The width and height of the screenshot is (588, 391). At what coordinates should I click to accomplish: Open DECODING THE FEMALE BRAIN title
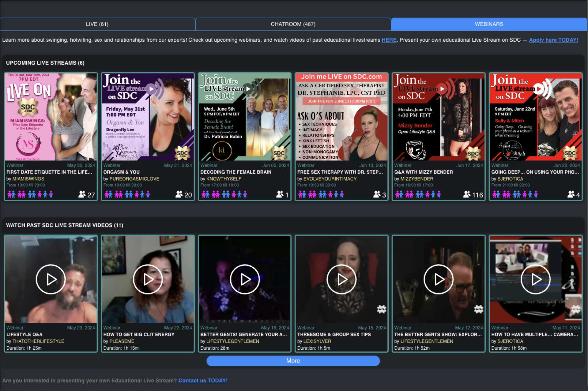(x=236, y=172)
